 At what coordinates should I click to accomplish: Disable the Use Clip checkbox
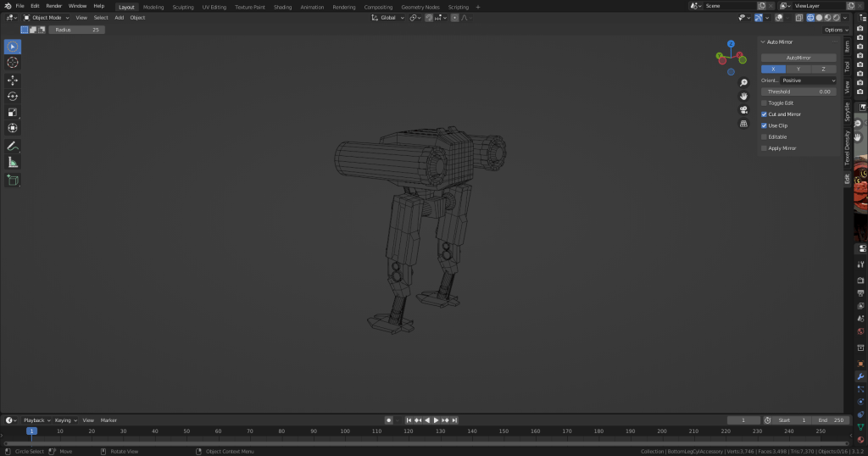764,125
